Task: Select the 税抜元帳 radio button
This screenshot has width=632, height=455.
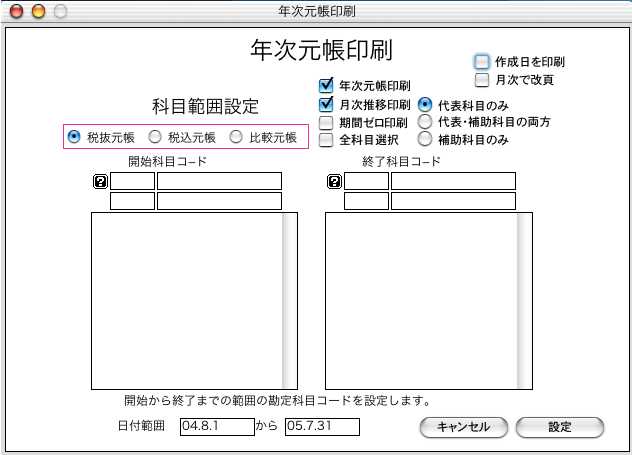Action: 74,136
